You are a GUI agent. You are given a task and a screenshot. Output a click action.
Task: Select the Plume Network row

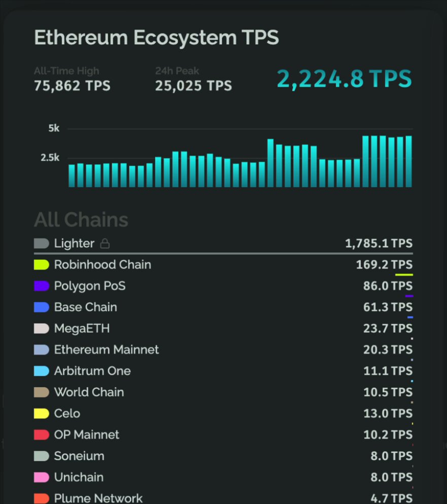click(223, 497)
